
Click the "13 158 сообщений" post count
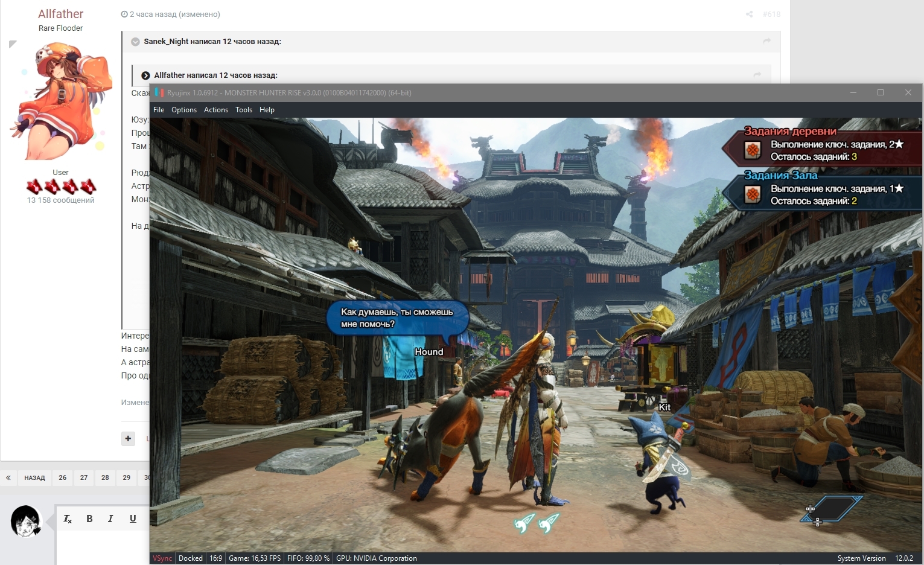point(60,200)
